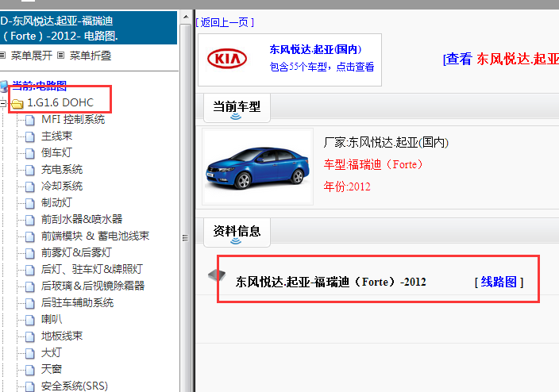Screen dimensions: 559x392
Task: Click gray diamond icon beside 福瑞迪 entry
Action: [x=217, y=275]
